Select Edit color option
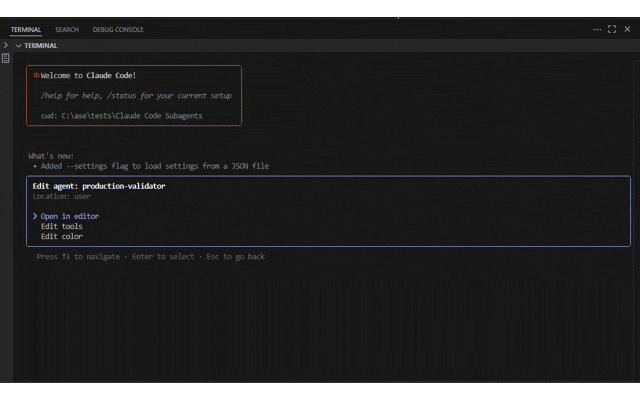The image size is (640, 400). [62, 236]
